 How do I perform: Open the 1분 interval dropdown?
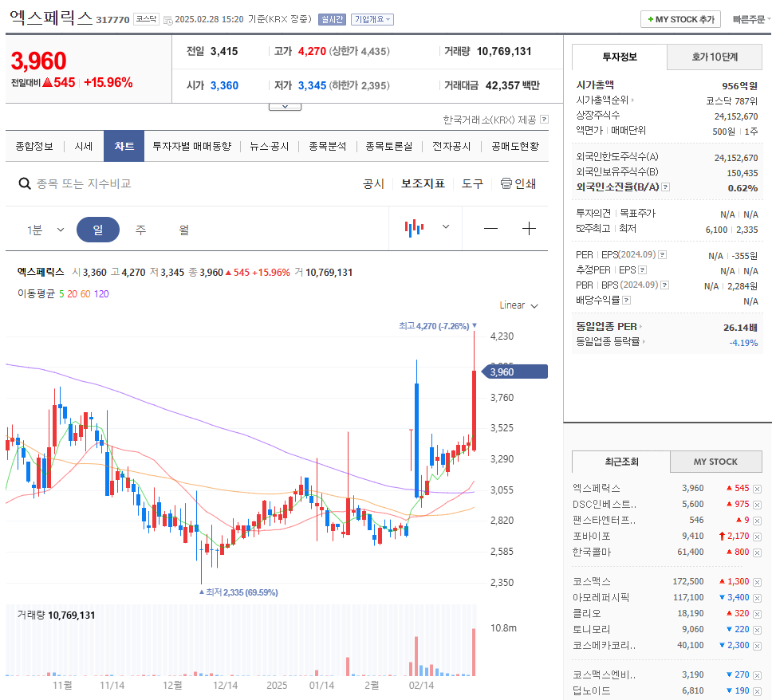[x=38, y=227]
